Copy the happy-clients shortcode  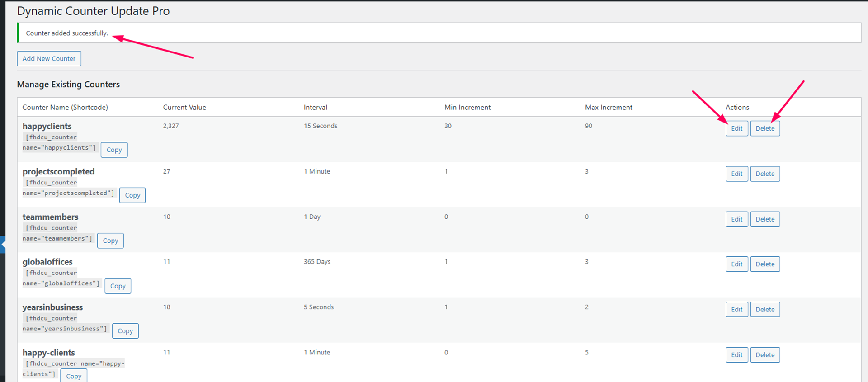pos(74,376)
